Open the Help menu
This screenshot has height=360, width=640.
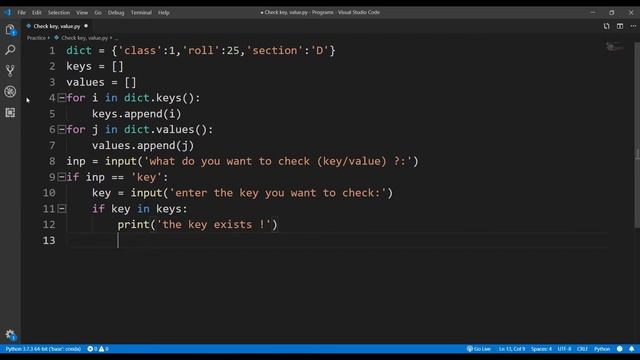(x=164, y=13)
